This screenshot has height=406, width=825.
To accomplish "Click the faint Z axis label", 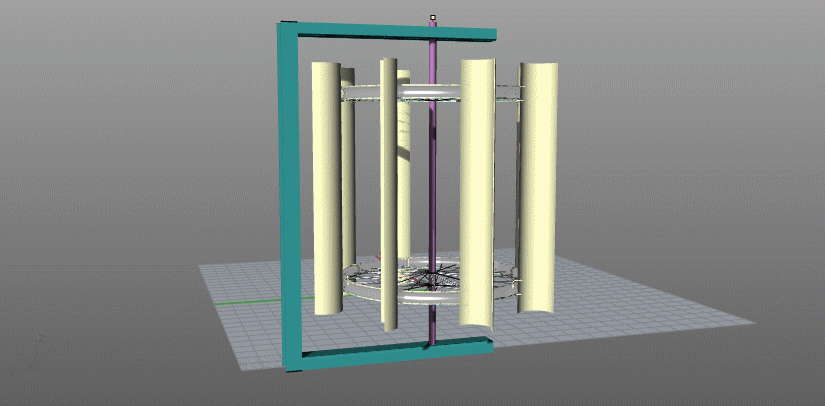I will pyautogui.click(x=41, y=338).
